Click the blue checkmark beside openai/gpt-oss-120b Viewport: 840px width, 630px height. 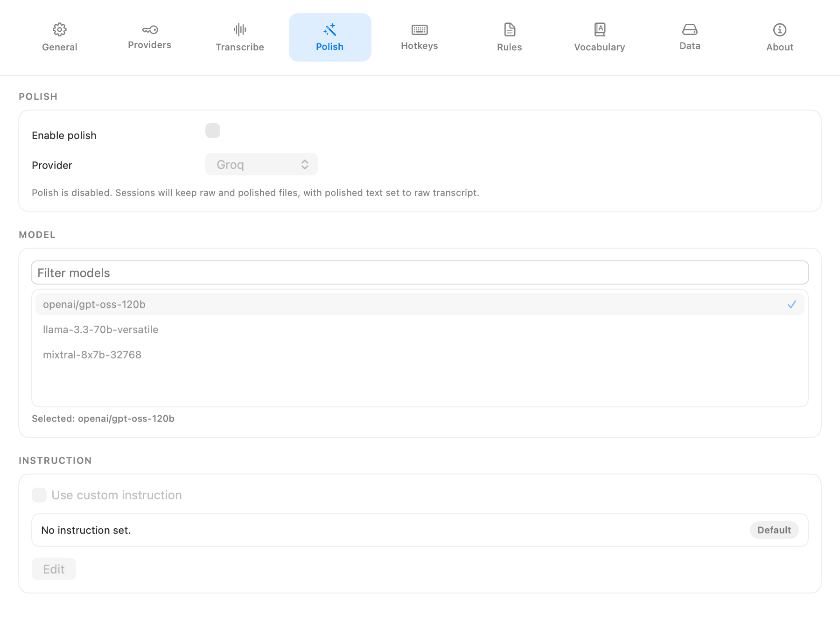[792, 304]
